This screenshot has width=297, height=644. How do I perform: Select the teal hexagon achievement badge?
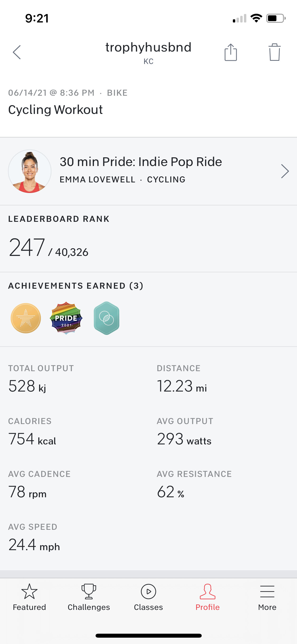click(x=107, y=318)
